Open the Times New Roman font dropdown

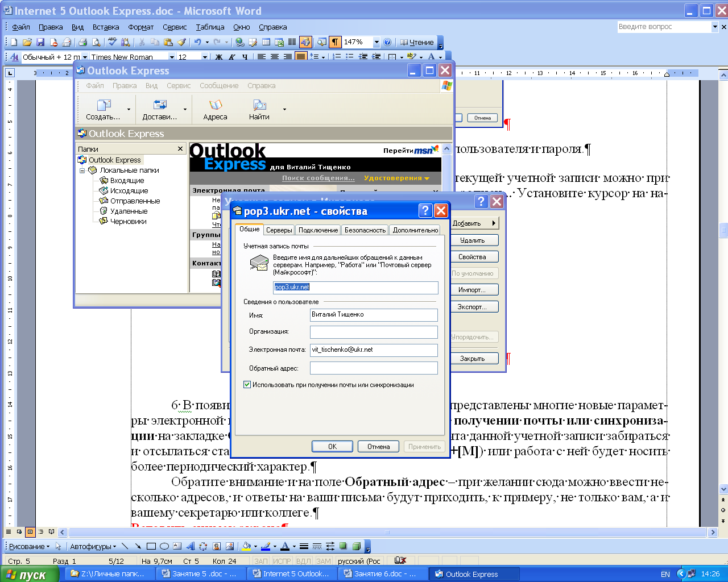pos(172,57)
